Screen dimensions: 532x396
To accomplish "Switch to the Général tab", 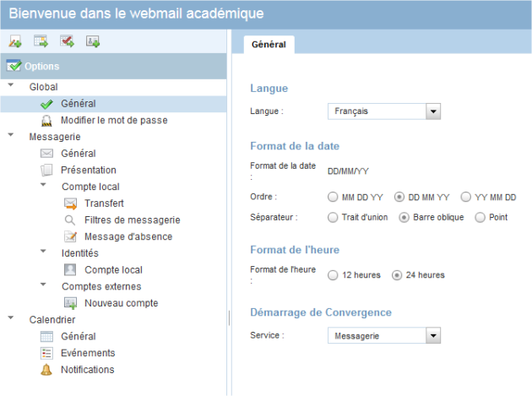I will tap(269, 45).
